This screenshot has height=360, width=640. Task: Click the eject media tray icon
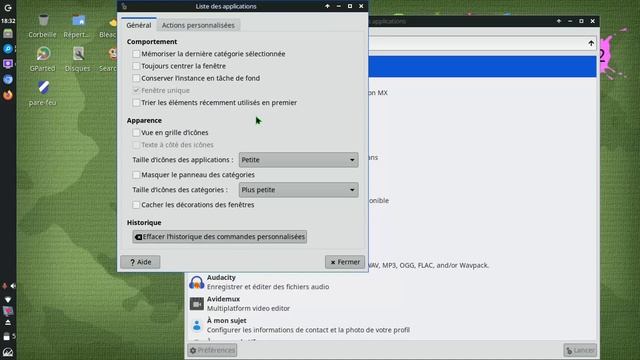click(8, 322)
